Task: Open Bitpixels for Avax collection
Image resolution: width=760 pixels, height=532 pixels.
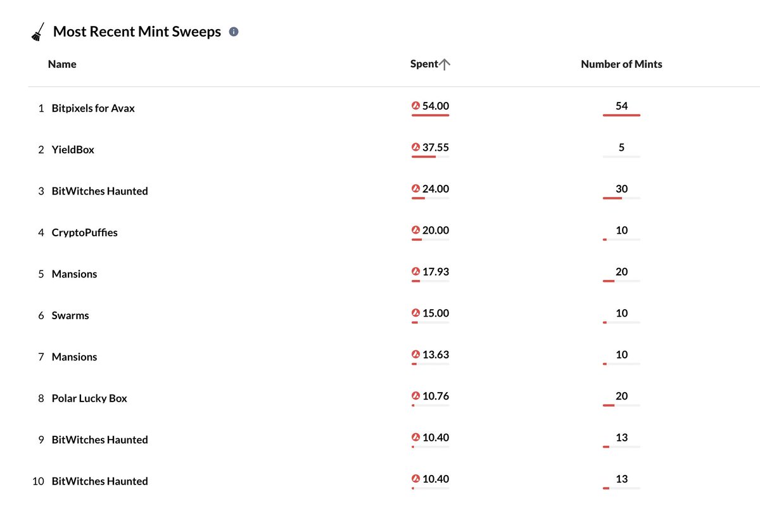Action: pyautogui.click(x=93, y=108)
